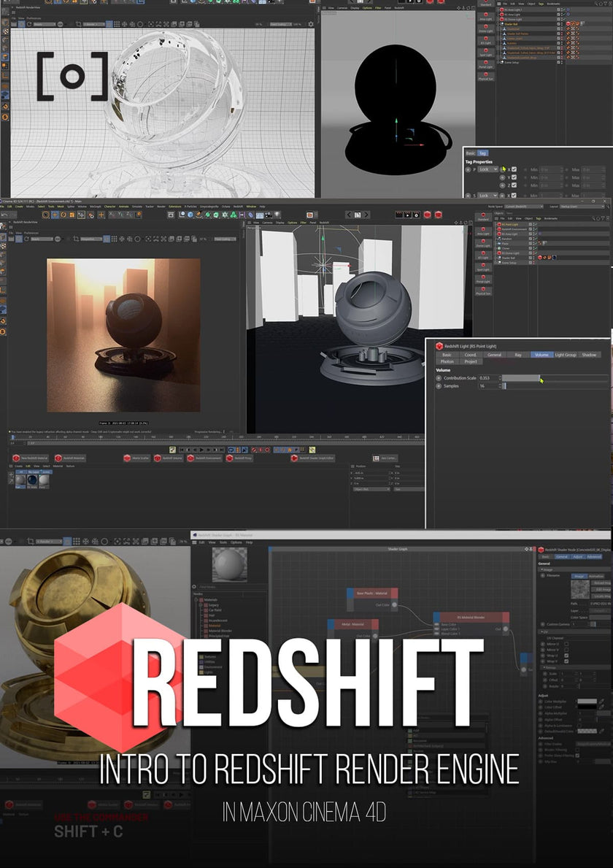Click the Edit Image button
This screenshot has height=868, width=613.
click(x=602, y=590)
